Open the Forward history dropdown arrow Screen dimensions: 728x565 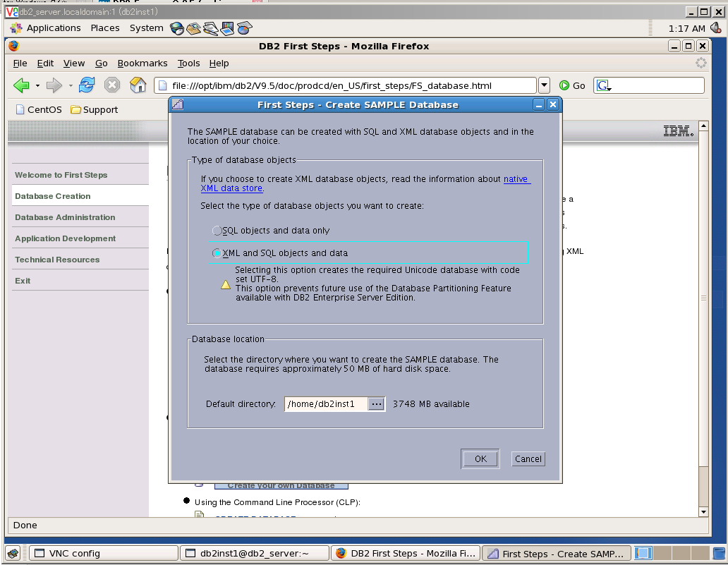click(x=71, y=86)
